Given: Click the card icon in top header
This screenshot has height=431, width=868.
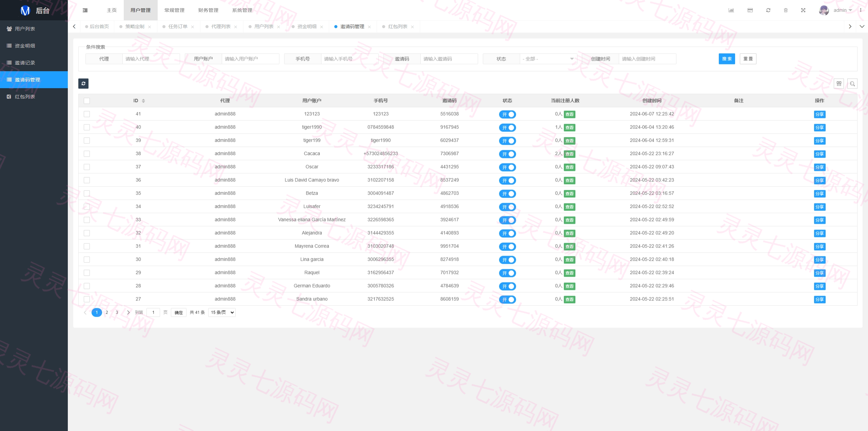Looking at the screenshot, I should (x=750, y=10).
